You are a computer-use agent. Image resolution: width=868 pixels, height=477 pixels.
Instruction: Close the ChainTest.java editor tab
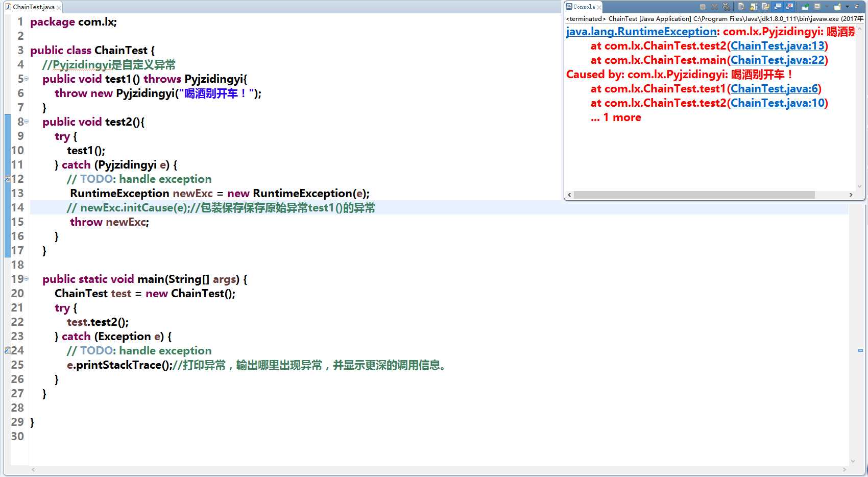tap(59, 7)
